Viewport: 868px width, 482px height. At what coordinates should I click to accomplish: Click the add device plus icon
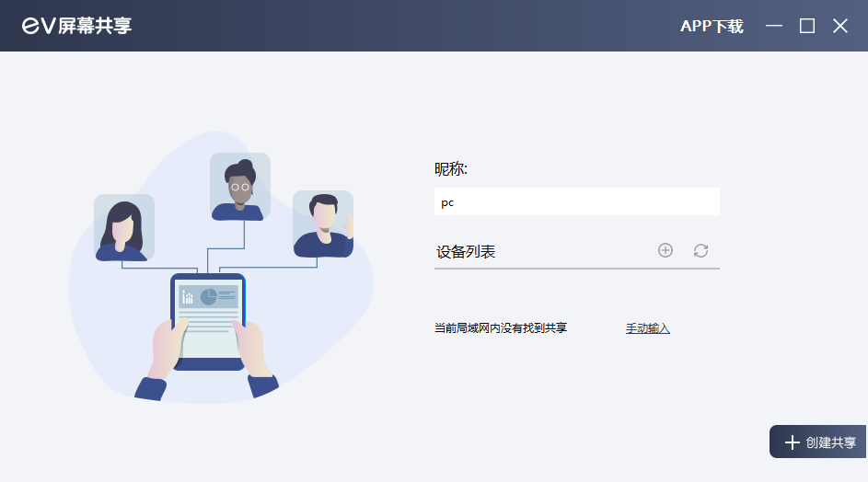(665, 251)
